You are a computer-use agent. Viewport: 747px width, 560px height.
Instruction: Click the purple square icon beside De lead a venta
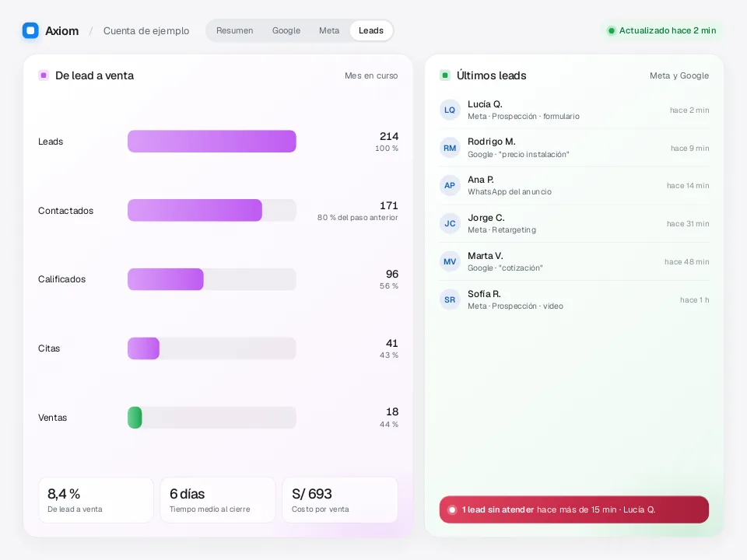pyautogui.click(x=44, y=75)
